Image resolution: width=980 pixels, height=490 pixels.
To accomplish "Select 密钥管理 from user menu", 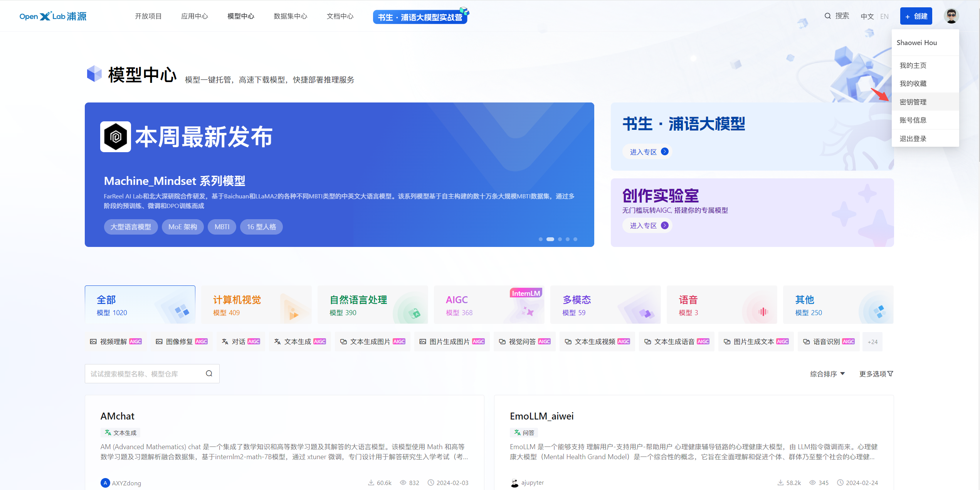I will (x=913, y=102).
